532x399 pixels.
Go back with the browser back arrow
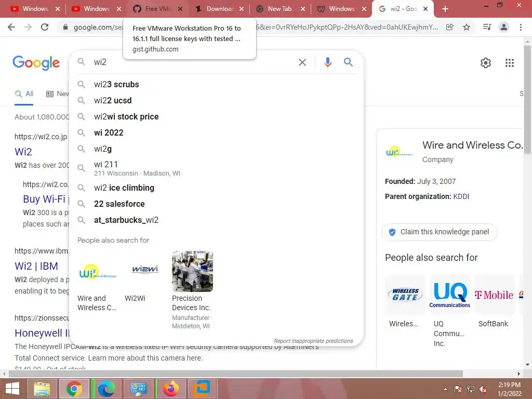coord(11,27)
